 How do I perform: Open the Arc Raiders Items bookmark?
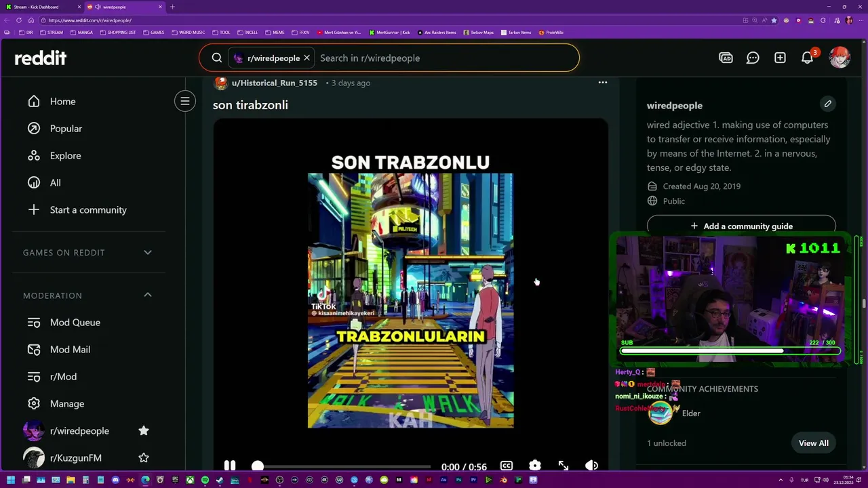point(437,33)
